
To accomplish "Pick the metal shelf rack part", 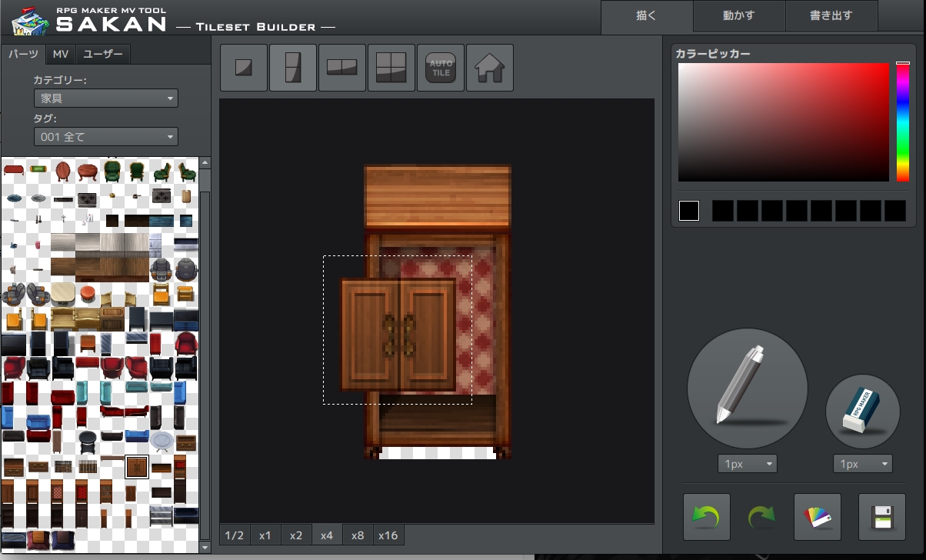I will tap(161, 516).
